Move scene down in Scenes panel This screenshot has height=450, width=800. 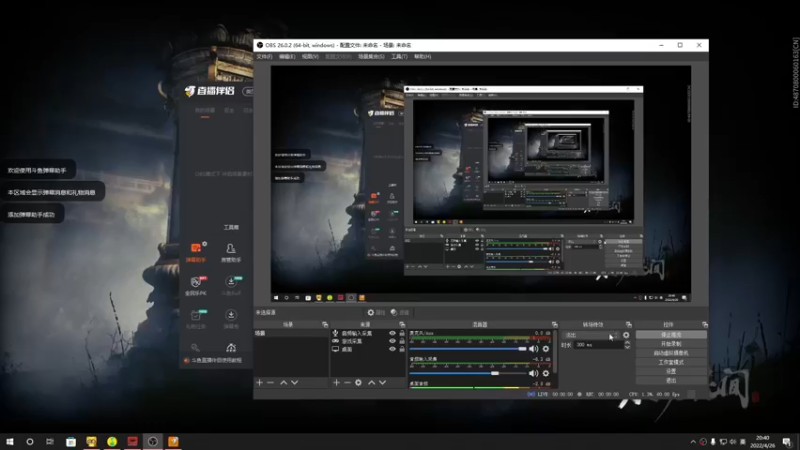pyautogui.click(x=294, y=382)
